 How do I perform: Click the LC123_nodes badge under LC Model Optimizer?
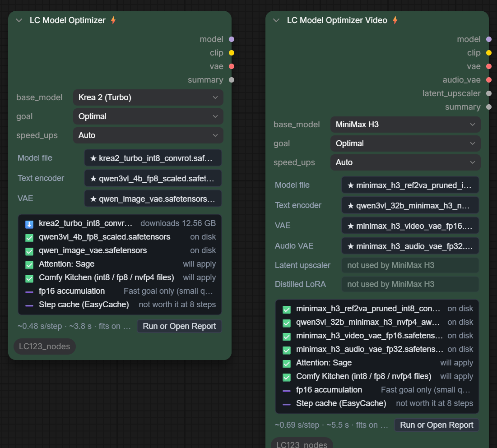click(x=44, y=346)
